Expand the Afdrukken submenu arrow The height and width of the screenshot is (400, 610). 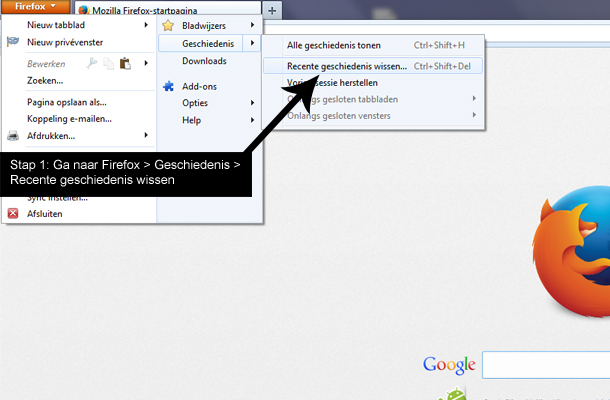pyautogui.click(x=146, y=135)
